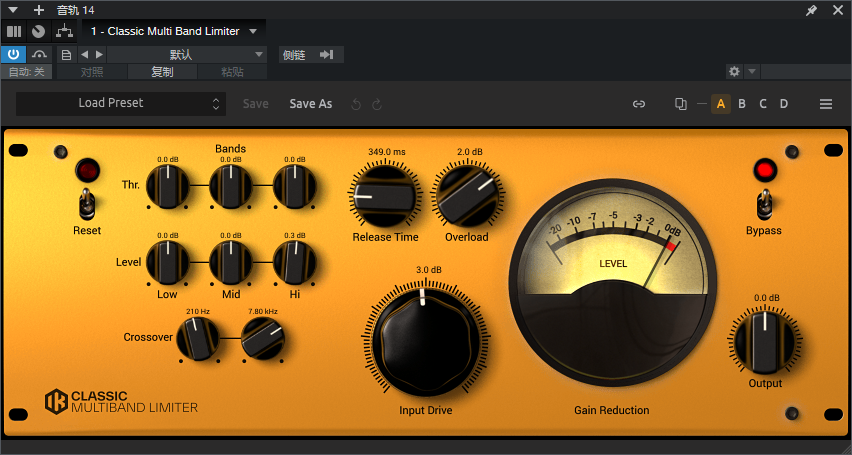Click the 0.0 dB Output value
The width and height of the screenshot is (852, 455).
767,298
